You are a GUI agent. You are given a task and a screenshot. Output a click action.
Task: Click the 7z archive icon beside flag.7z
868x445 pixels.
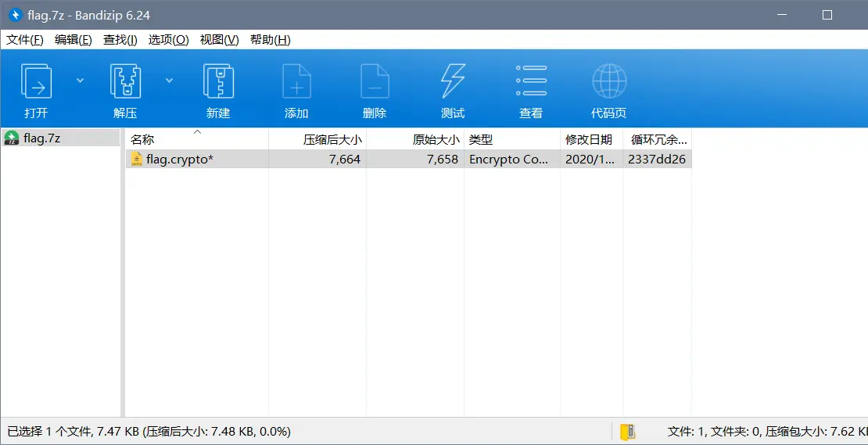[x=12, y=138]
